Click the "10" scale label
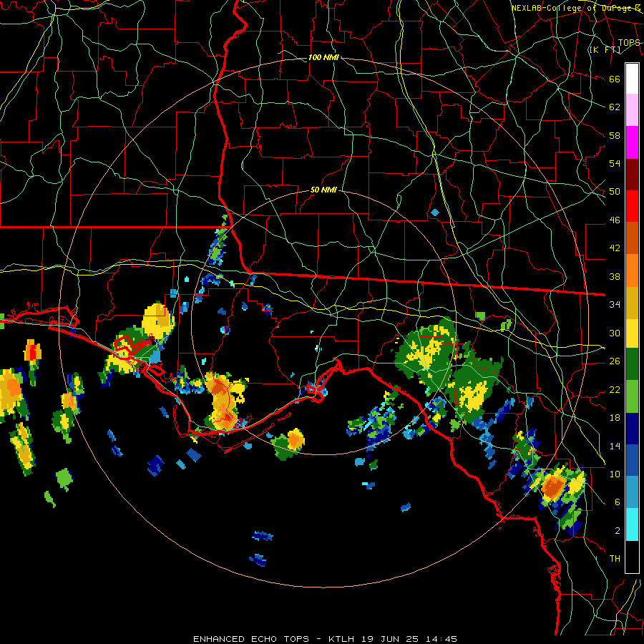 click(x=615, y=474)
